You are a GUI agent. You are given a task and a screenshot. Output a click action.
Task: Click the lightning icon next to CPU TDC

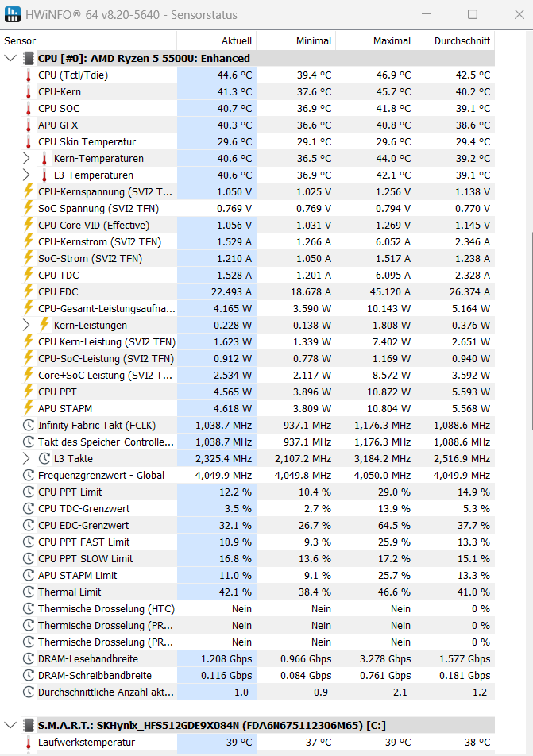tap(29, 276)
